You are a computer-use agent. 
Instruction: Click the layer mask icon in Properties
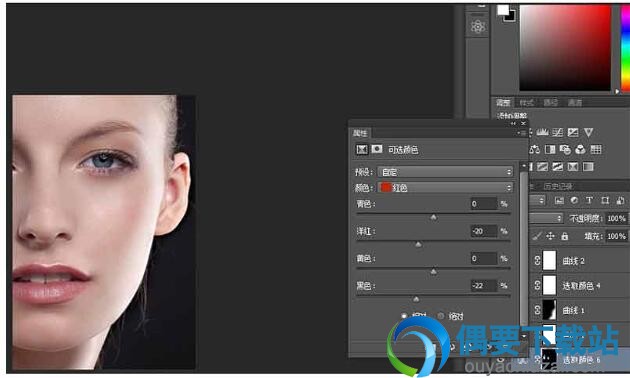[376, 149]
